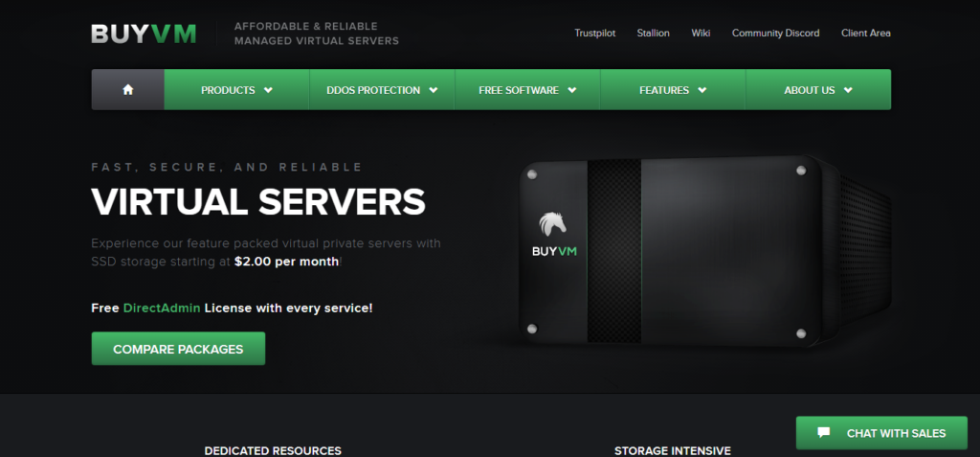Viewport: 980px width, 457px height.
Task: Click the STORAGE INTENSIVE heading
Action: [673, 450]
